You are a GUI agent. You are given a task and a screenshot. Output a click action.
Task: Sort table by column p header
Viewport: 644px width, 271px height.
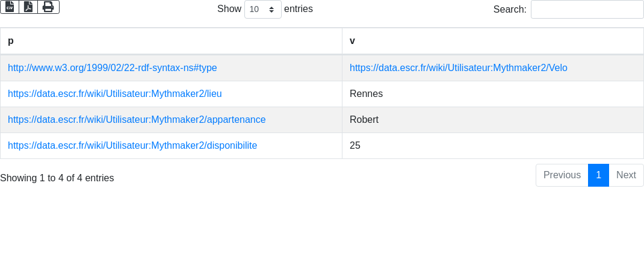tap(171, 41)
